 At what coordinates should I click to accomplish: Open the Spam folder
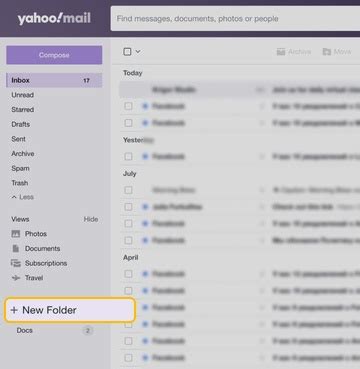tap(20, 168)
